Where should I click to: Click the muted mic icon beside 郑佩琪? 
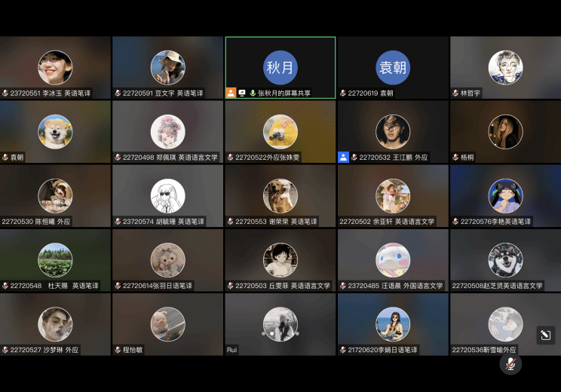coord(118,158)
